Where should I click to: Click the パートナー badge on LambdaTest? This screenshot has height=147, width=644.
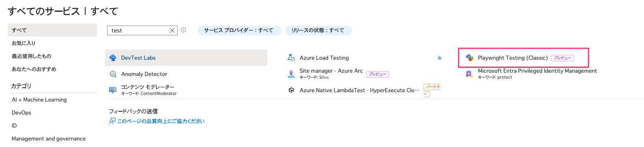[x=432, y=90]
